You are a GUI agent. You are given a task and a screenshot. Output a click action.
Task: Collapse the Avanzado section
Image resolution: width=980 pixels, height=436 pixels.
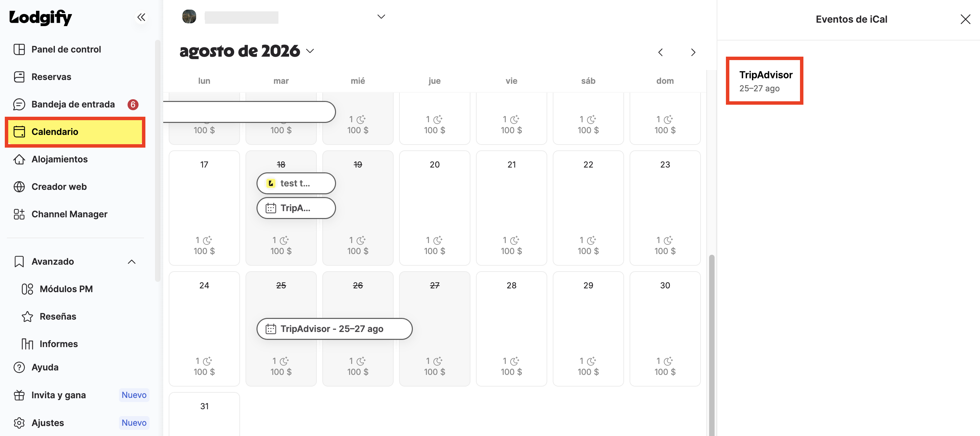(132, 262)
